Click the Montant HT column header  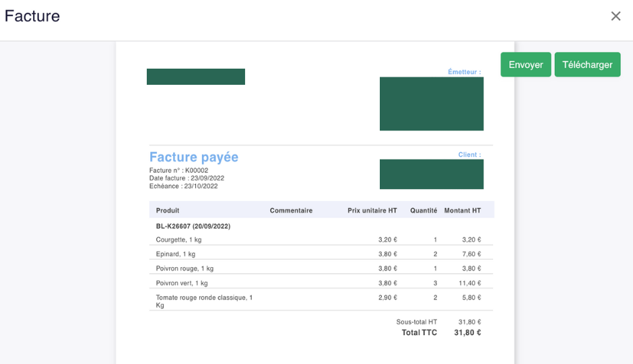[x=463, y=211]
